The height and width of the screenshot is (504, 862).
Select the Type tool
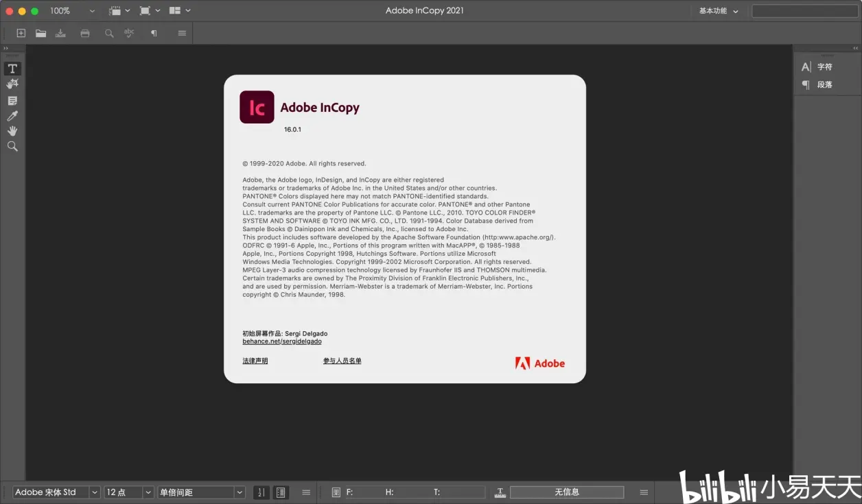coord(12,69)
